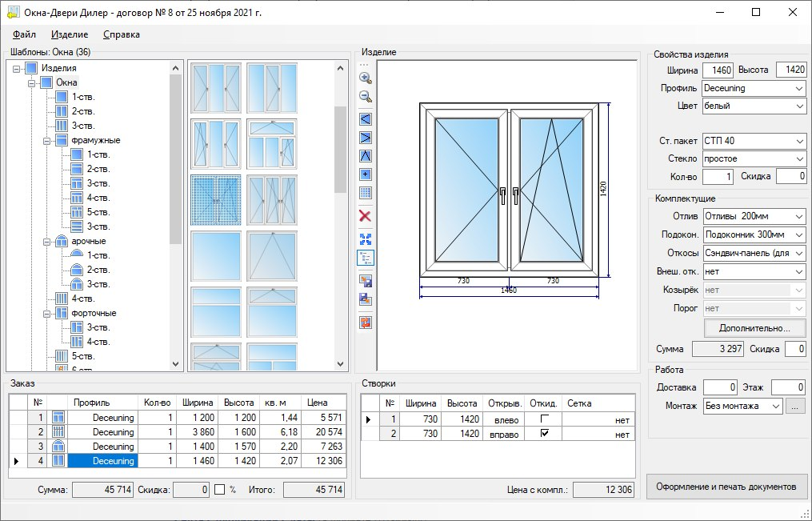Click the Ширина input field
Image resolution: width=812 pixels, height=521 pixels.
pos(718,70)
